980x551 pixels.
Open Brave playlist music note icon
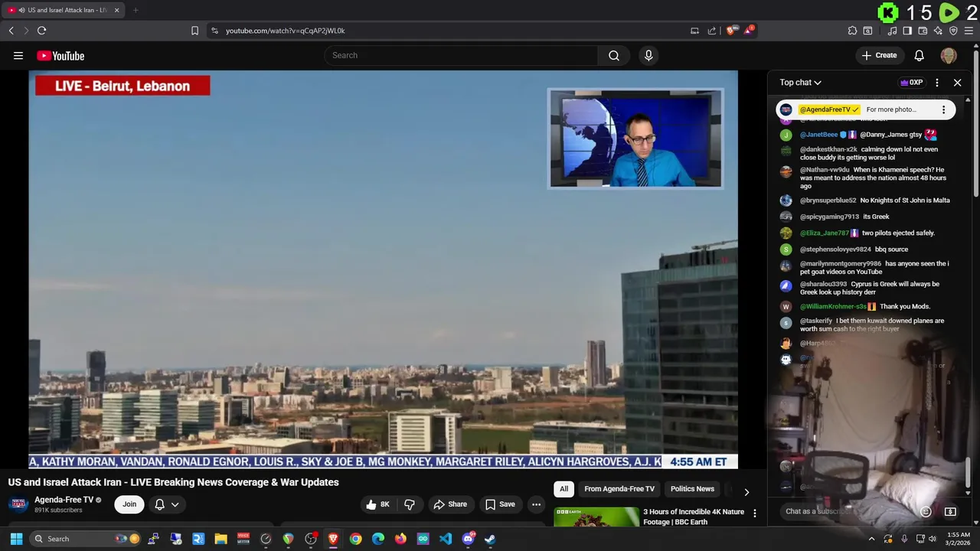(892, 31)
